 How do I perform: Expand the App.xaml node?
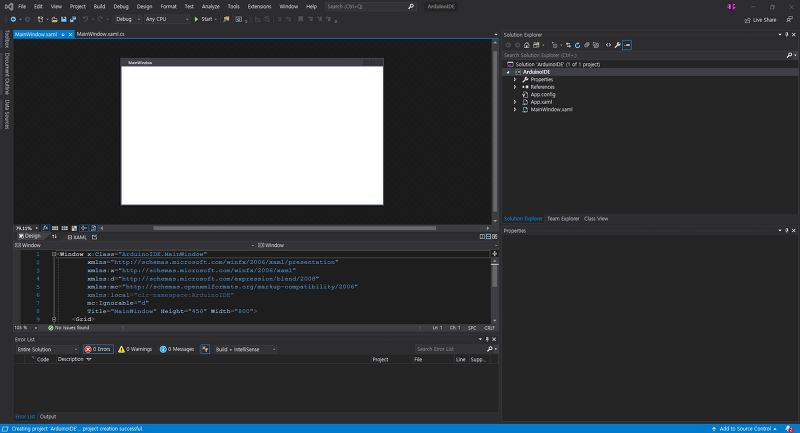tap(515, 102)
